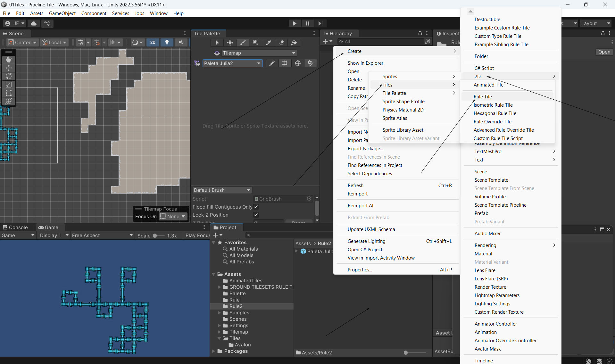Click the Unity Cloud icon
615x364 pixels.
click(34, 23)
